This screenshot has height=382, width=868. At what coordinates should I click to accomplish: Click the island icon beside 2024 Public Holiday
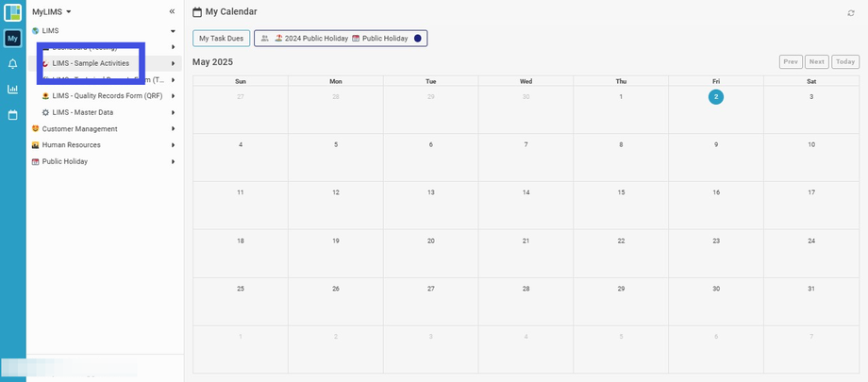tap(279, 38)
